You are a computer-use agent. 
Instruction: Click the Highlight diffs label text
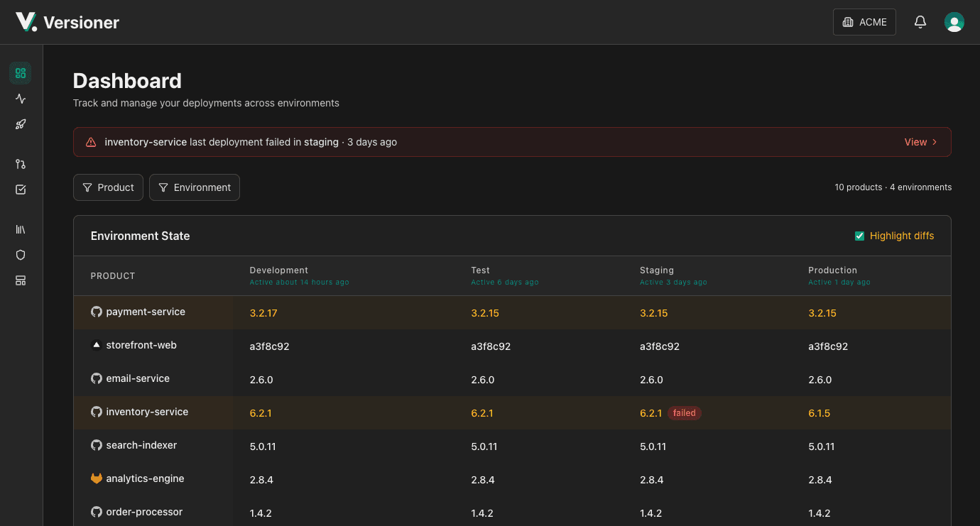pyautogui.click(x=902, y=236)
